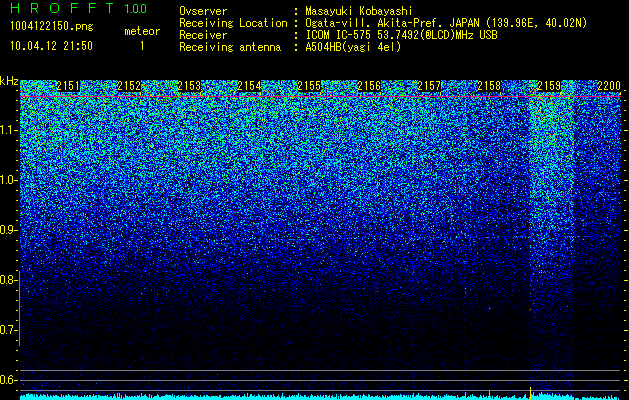The width and height of the screenshot is (629, 400).
Task: Click the meteor count value 1
Action: 142,46
